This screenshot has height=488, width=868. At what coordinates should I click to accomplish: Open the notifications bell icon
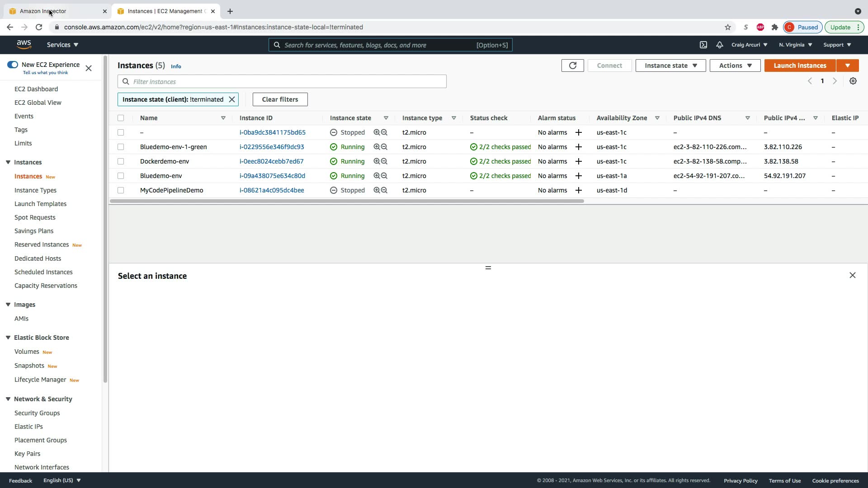(719, 45)
